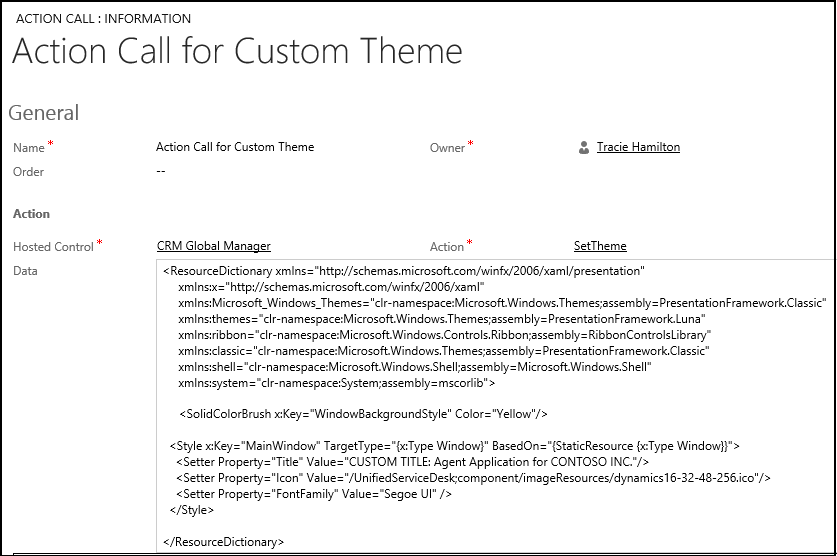Open the SetTheme action link
Screen dimensions: 837x556
[x=600, y=245]
